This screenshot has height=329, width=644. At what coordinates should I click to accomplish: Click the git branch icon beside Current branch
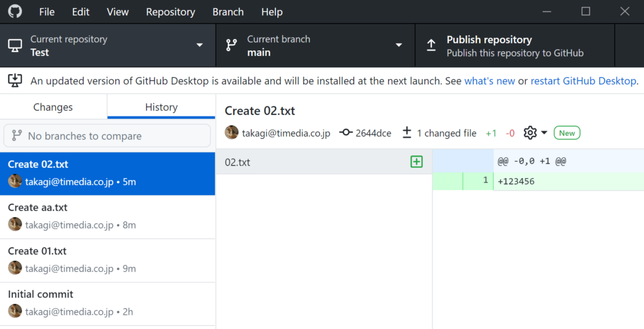click(x=231, y=45)
